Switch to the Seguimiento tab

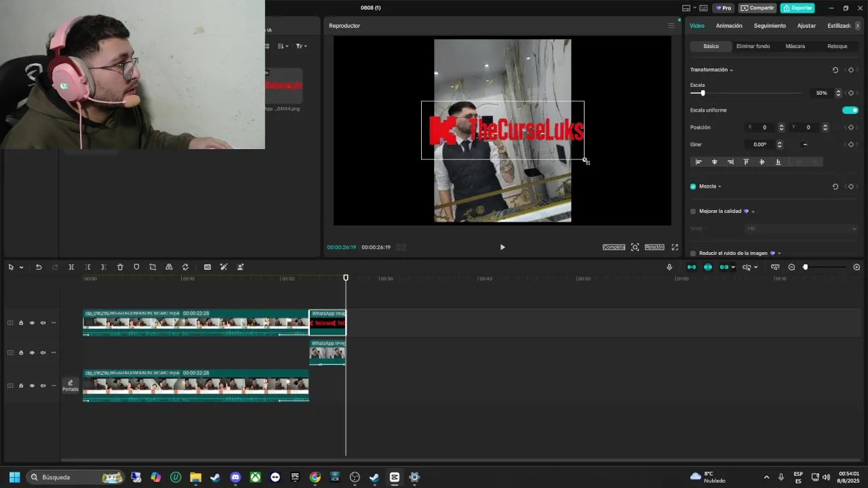770,26
